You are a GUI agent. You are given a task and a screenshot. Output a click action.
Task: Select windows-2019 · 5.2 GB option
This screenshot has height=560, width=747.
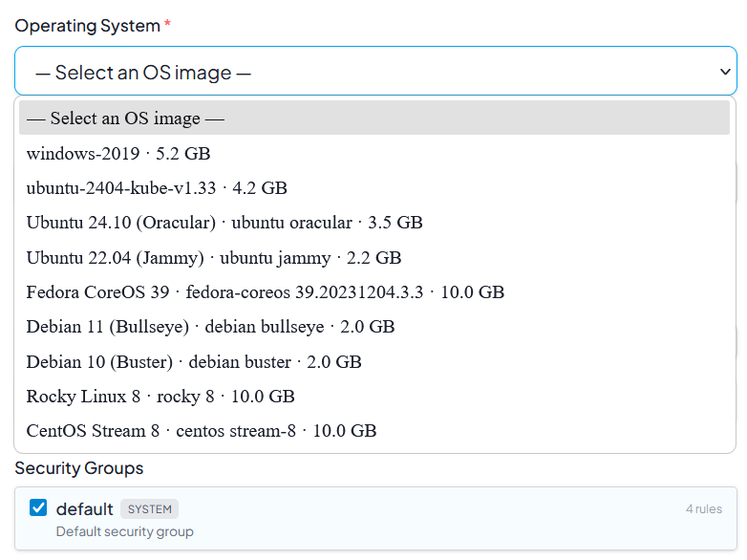point(373,154)
